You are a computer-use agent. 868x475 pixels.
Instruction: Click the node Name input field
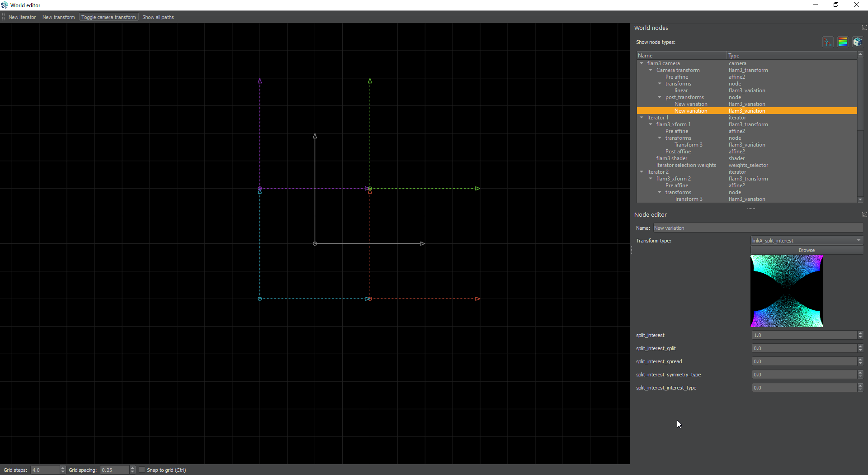(758, 228)
